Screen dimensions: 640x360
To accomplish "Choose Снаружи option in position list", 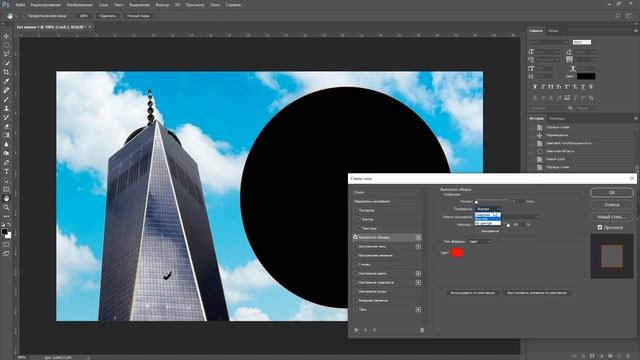I will [487, 214].
